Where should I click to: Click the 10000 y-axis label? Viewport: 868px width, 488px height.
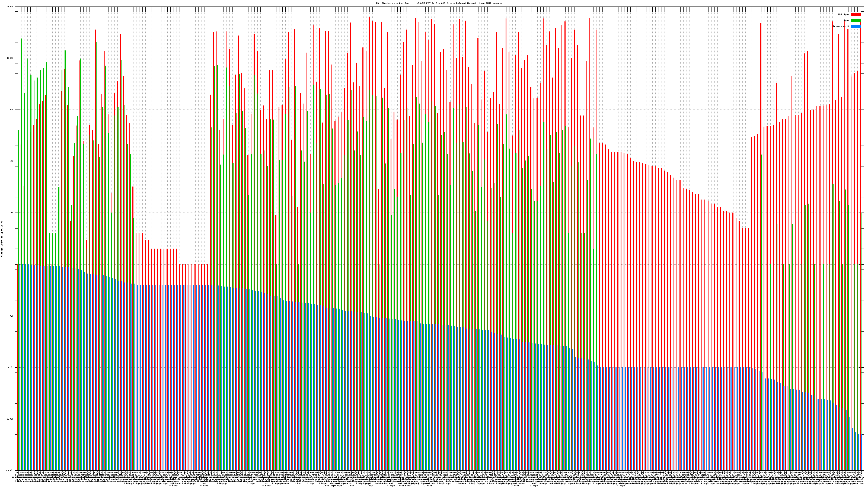pyautogui.click(x=11, y=58)
